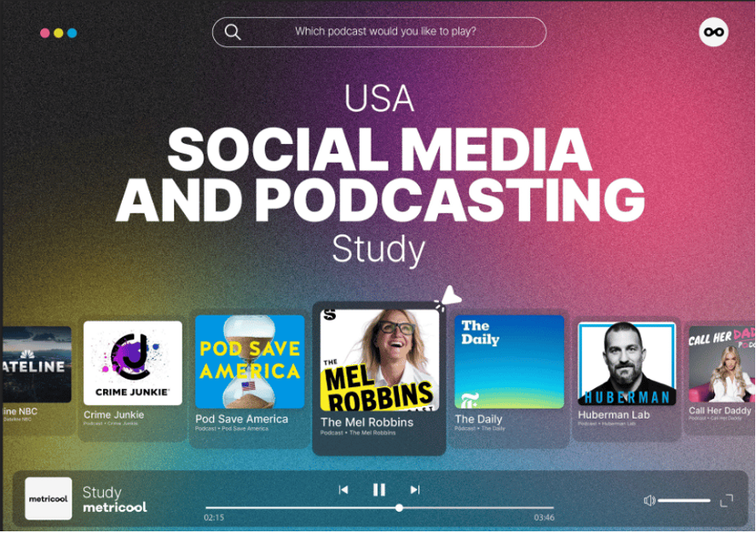Click 'Podcast • The Mel Robbins' subtitle
Screen dimensions: 756x533
point(358,432)
